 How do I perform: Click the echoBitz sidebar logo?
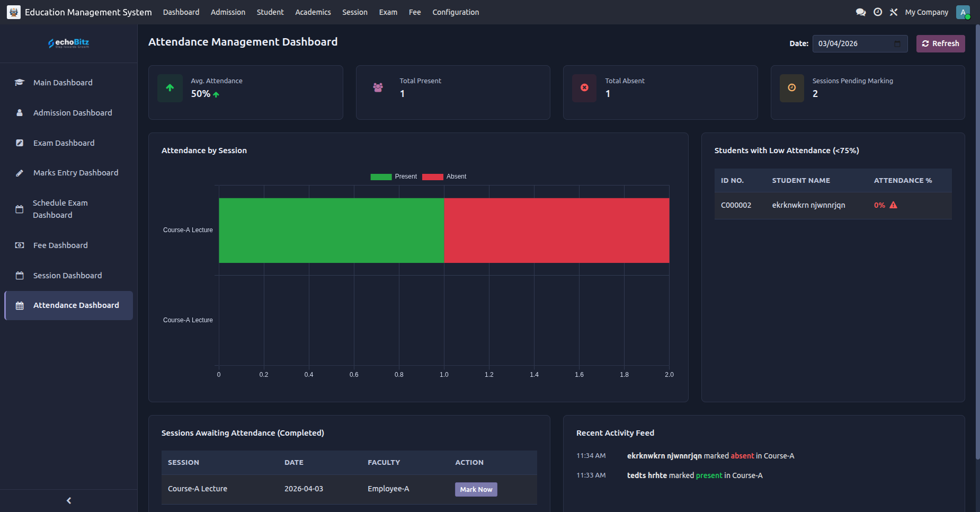pyautogui.click(x=69, y=43)
